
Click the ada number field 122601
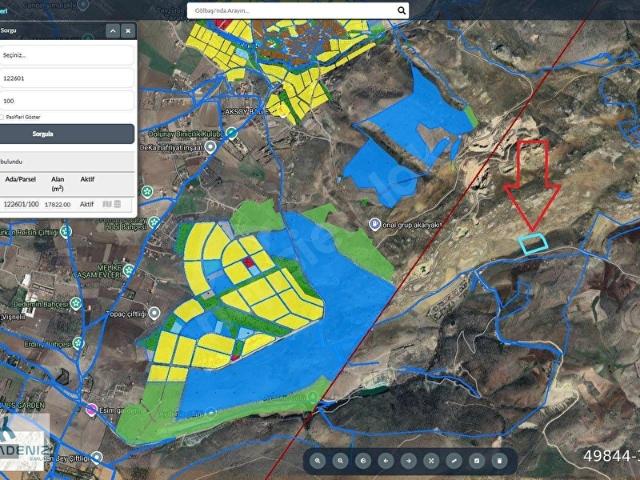tap(66, 78)
